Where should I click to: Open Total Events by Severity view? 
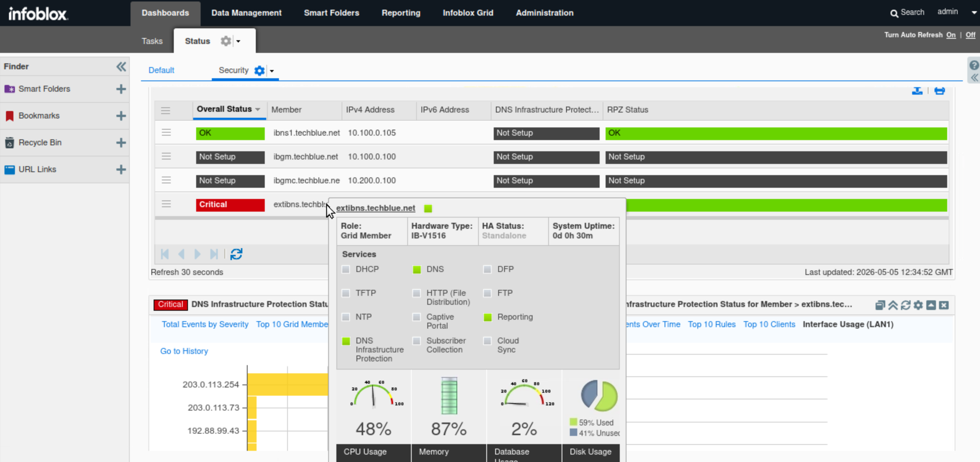(205, 325)
